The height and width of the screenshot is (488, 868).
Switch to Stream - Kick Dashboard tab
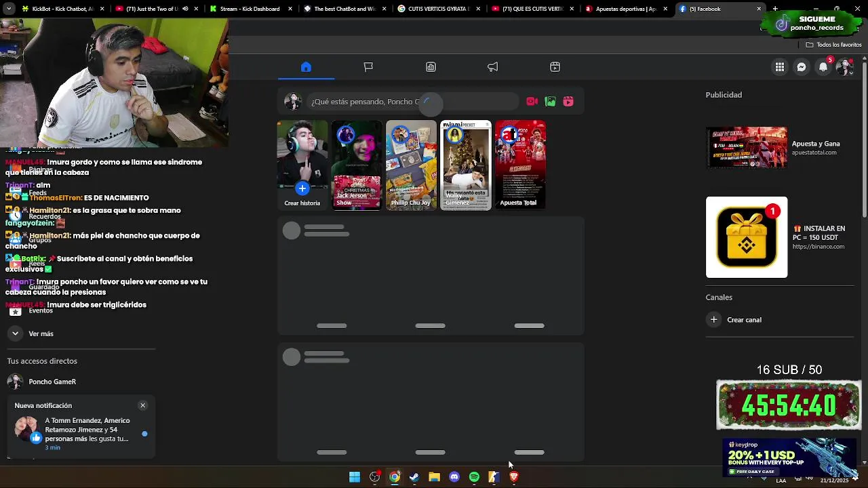(250, 9)
